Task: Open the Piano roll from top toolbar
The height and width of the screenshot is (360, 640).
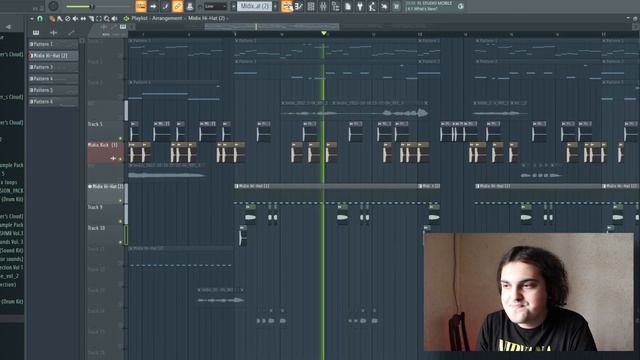Action: coord(299,6)
